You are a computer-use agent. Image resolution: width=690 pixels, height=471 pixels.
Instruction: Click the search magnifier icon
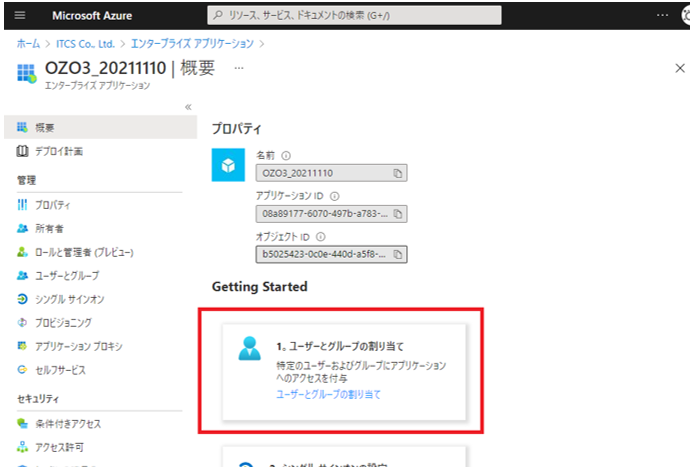(x=218, y=15)
